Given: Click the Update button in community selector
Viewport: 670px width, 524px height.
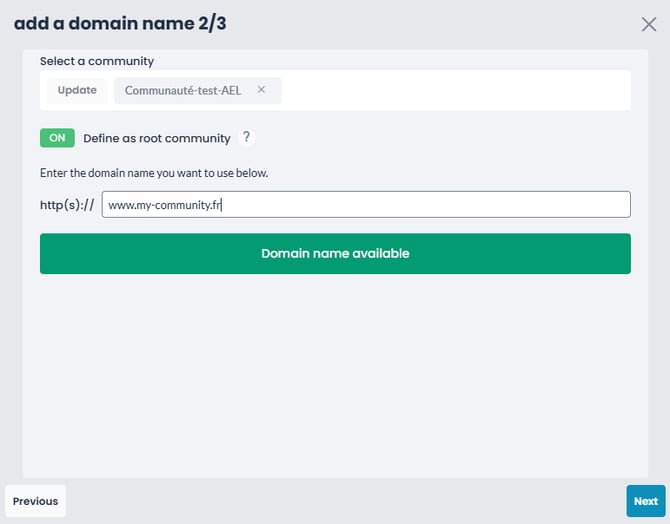Looking at the screenshot, I should (x=77, y=90).
